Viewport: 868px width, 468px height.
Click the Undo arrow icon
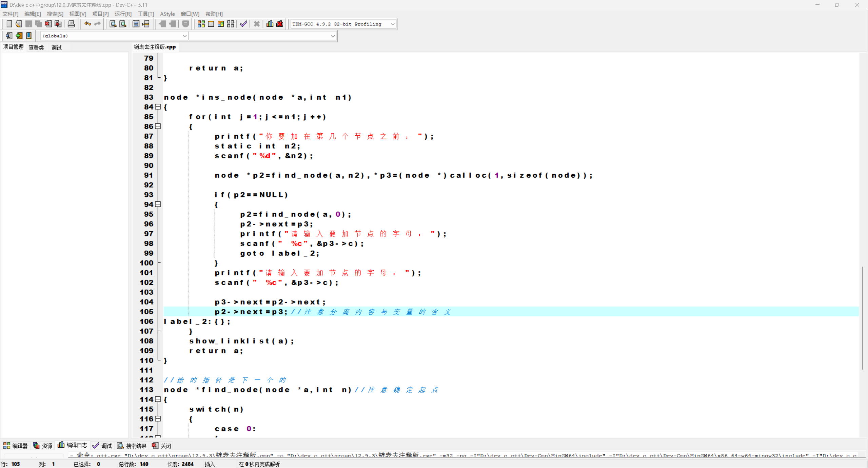87,24
